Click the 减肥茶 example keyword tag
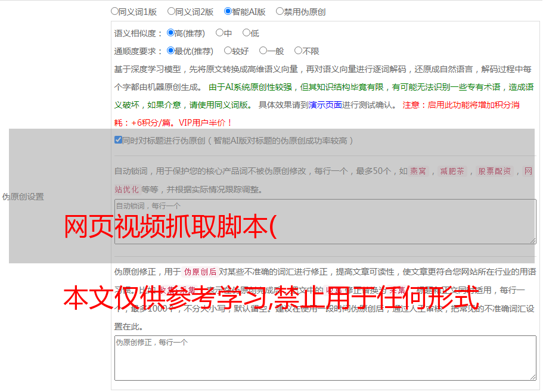Image resolution: width=543 pixels, height=392 pixels. pos(452,171)
